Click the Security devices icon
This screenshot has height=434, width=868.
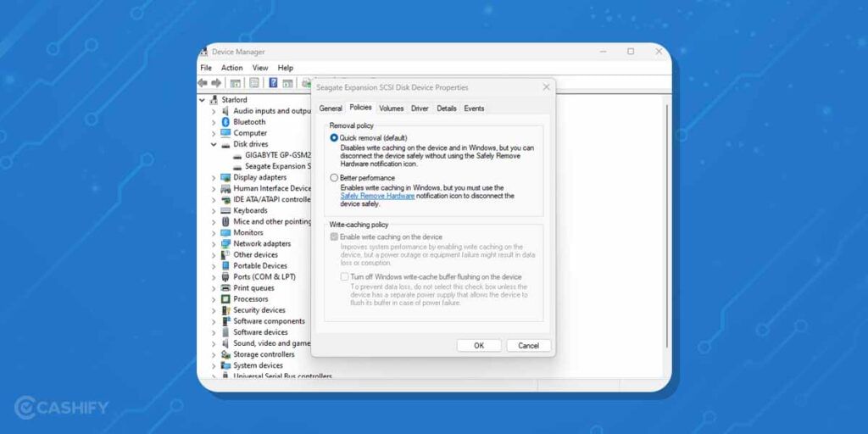coord(225,310)
